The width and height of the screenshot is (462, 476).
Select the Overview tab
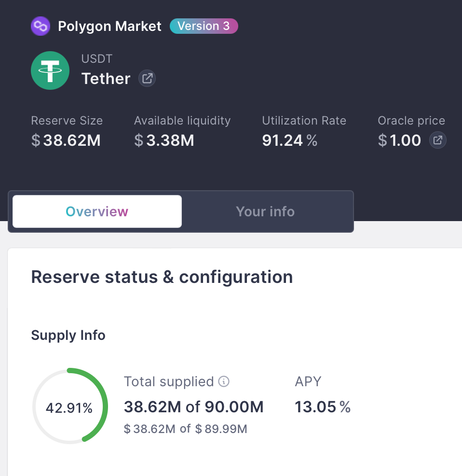click(x=96, y=211)
